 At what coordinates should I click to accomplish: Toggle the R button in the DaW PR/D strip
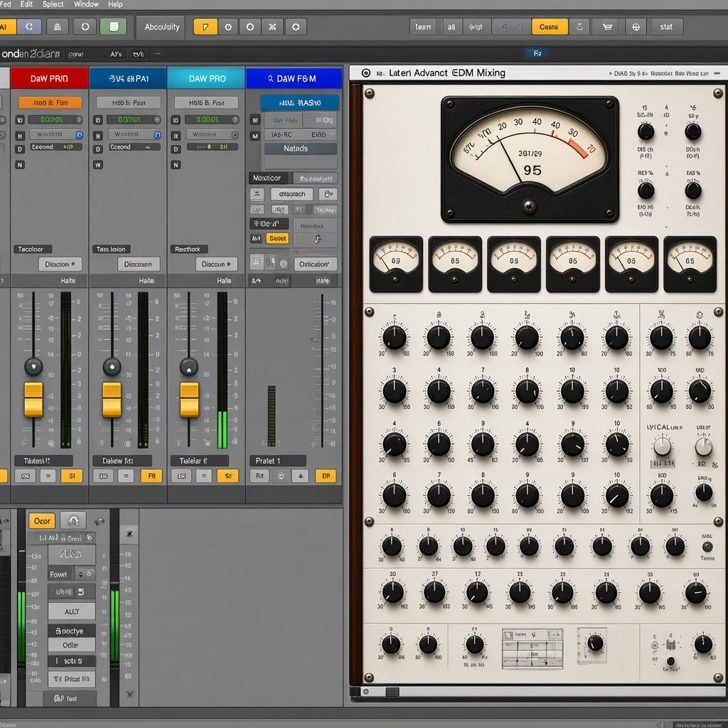pos(20,136)
